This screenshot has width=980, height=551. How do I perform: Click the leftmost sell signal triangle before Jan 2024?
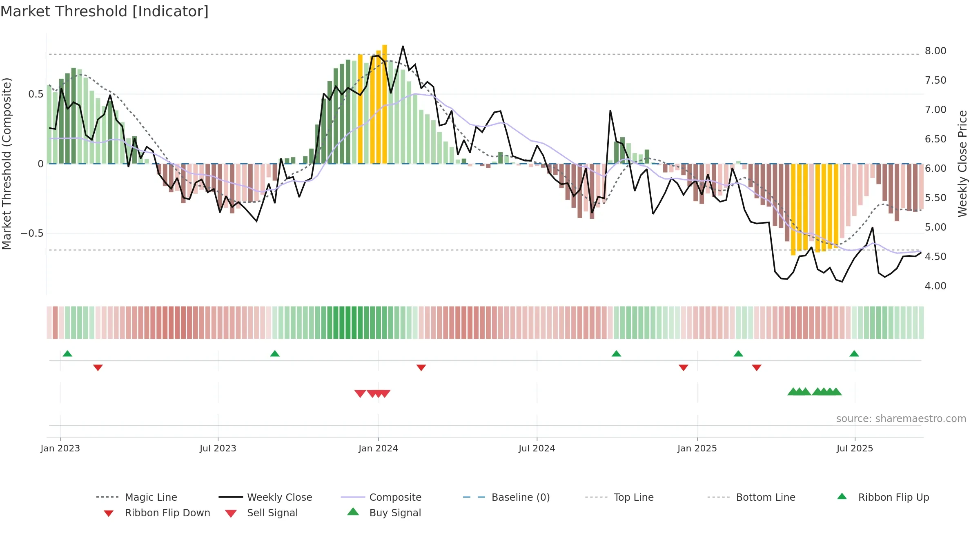click(x=360, y=393)
